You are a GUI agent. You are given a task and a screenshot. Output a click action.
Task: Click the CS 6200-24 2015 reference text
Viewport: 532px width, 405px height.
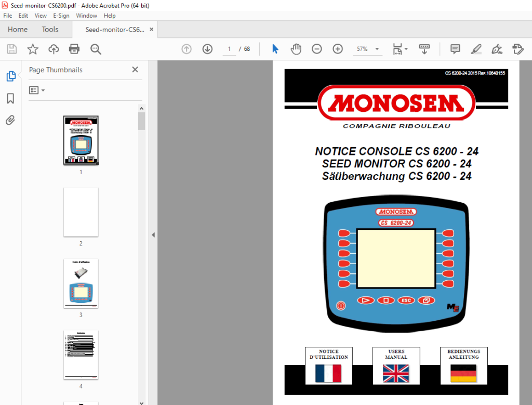[475, 73]
